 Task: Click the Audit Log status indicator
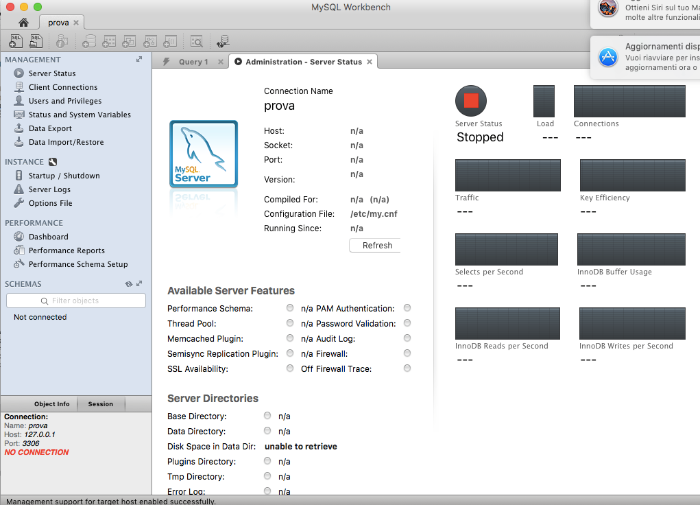pos(407,338)
